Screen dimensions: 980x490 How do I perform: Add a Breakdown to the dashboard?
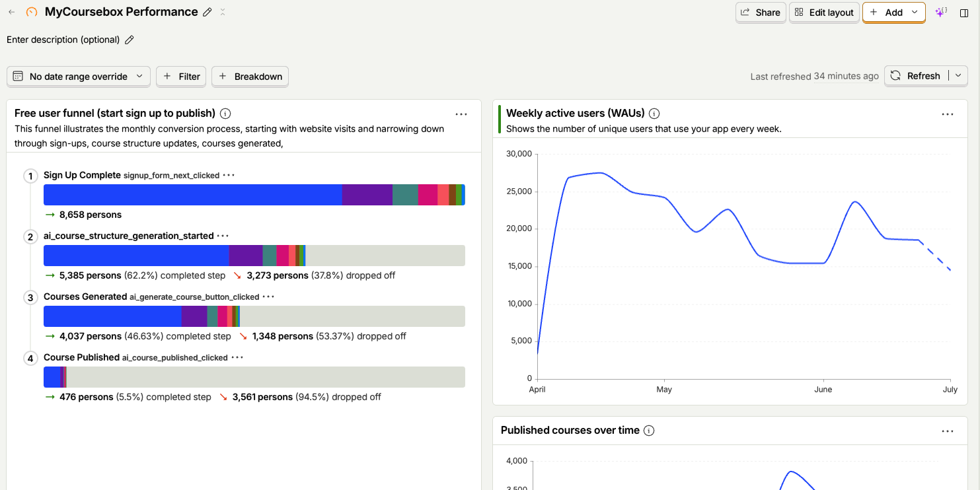[250, 77]
